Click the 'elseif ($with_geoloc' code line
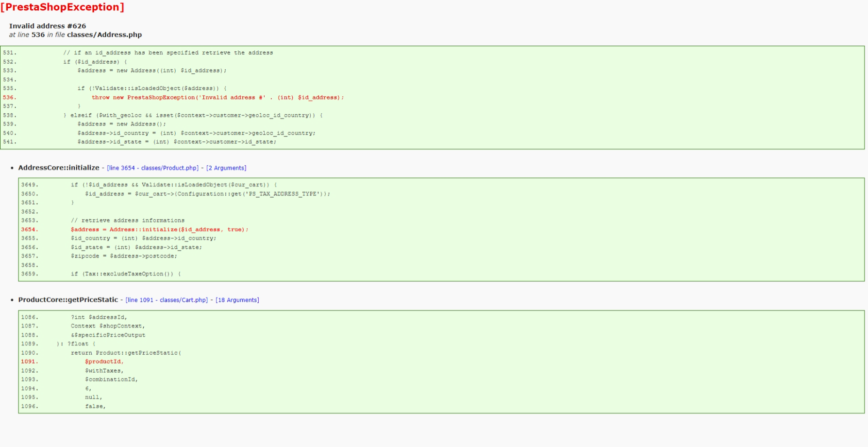868x447 pixels. point(193,116)
